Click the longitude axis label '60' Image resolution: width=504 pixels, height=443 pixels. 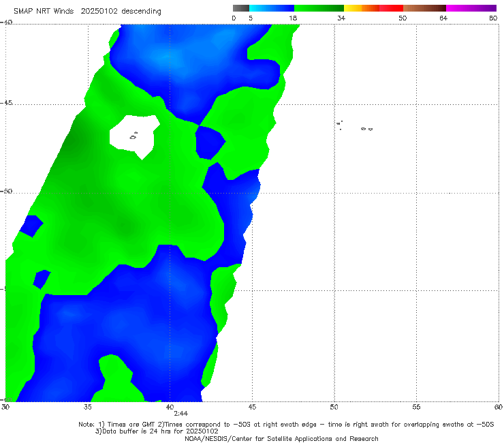coord(499,407)
